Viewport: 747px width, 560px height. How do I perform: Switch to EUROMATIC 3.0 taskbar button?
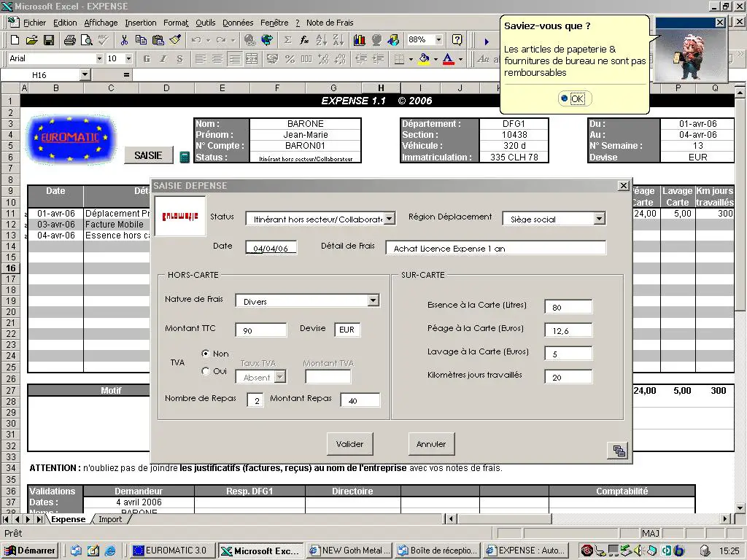coord(172,551)
